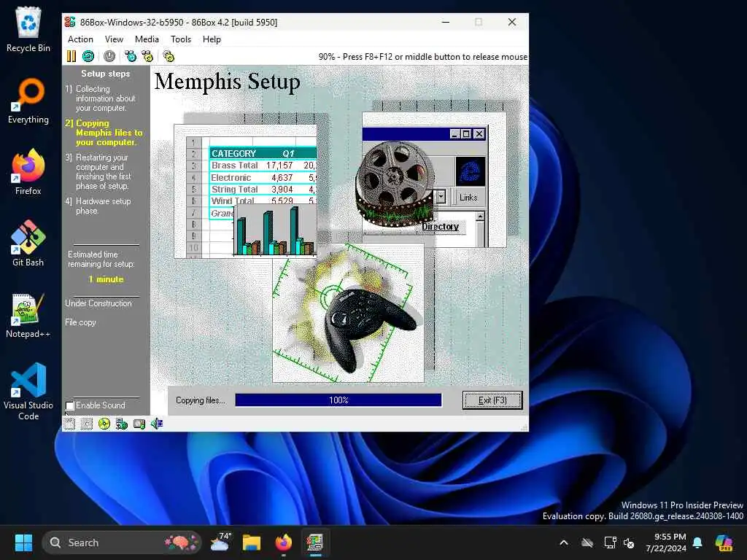Click the grey ACPI shutdown power icon
Viewport: 747px width, 560px height.
[109, 56]
